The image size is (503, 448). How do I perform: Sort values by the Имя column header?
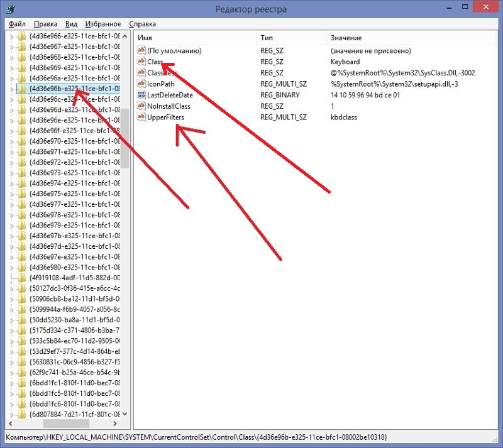(195, 38)
